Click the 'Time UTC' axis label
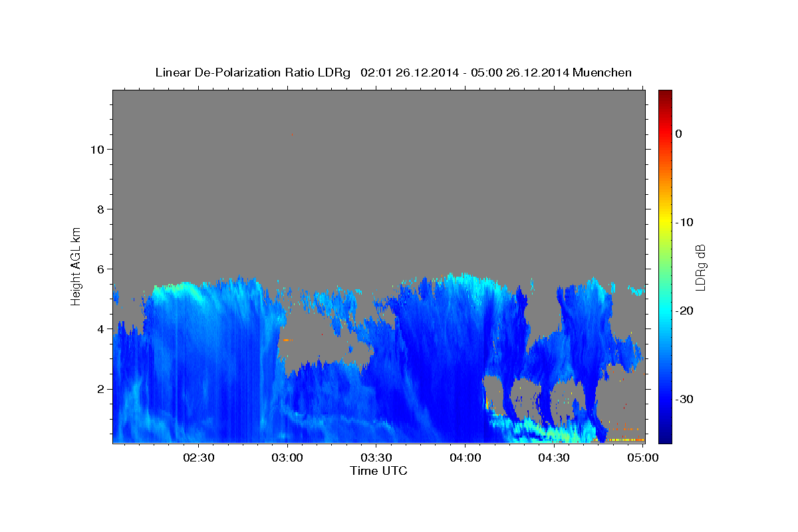Image resolution: width=798 pixels, height=532 pixels. coord(378,471)
